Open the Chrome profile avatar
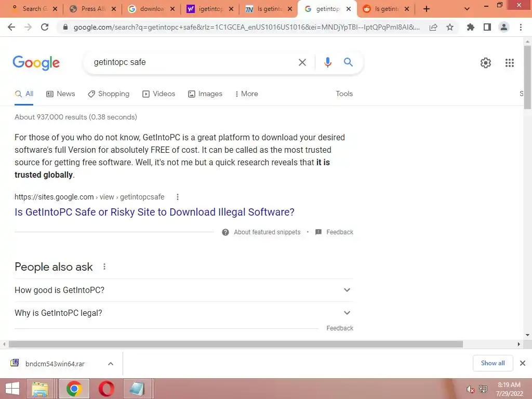This screenshot has width=532, height=399. click(x=504, y=27)
